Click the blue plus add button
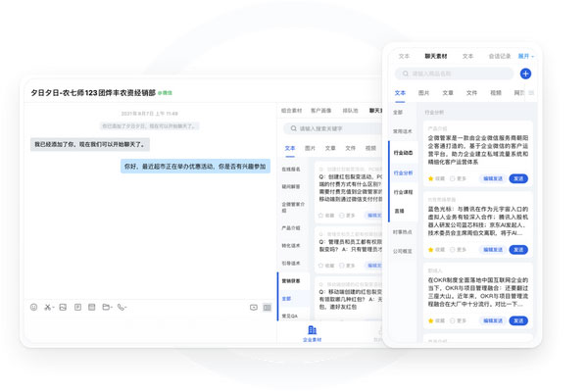The image size is (588, 392). click(x=525, y=73)
